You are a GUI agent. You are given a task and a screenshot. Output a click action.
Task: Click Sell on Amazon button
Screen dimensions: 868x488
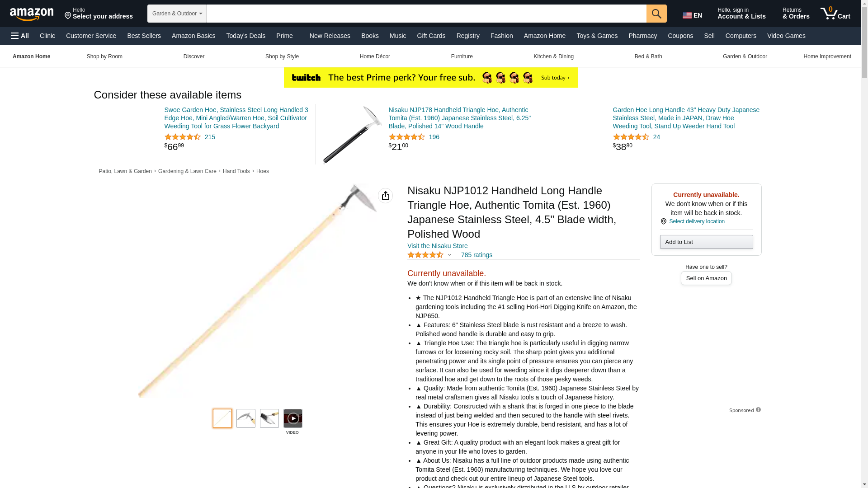click(x=706, y=278)
